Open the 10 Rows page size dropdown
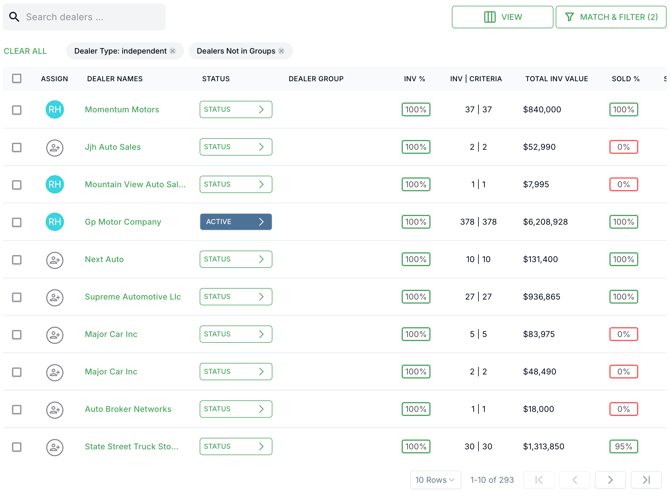 click(x=435, y=480)
